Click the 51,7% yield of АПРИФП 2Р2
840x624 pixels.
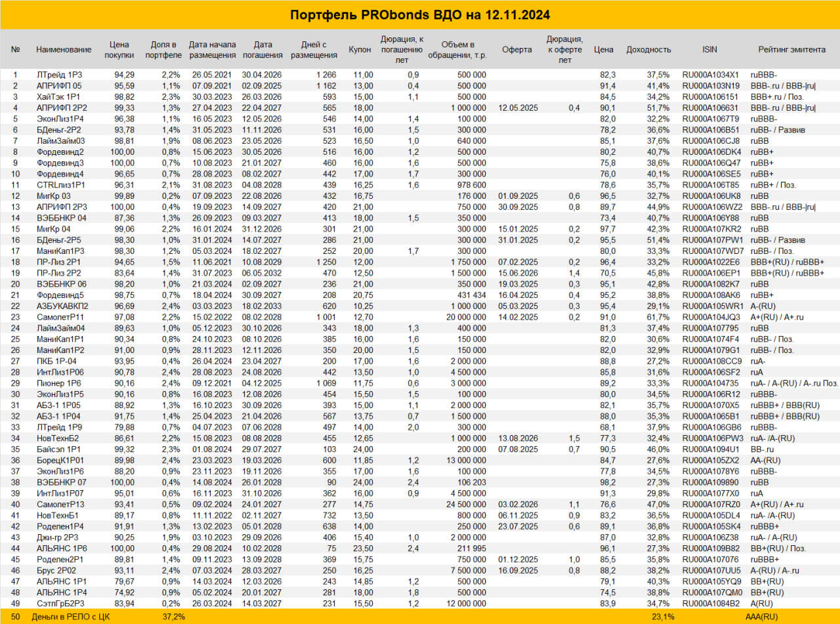tap(660, 108)
